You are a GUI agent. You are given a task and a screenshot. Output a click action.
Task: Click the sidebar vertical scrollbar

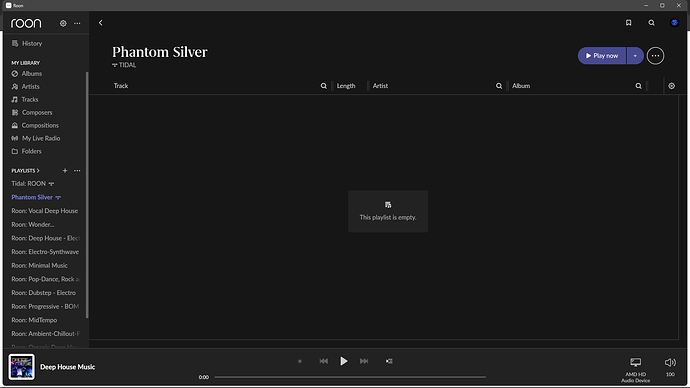(x=87, y=194)
